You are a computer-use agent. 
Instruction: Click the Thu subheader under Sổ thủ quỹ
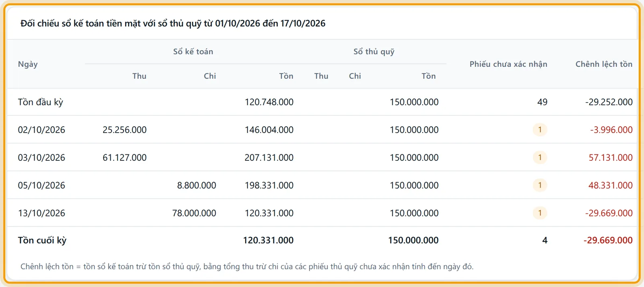tap(321, 76)
